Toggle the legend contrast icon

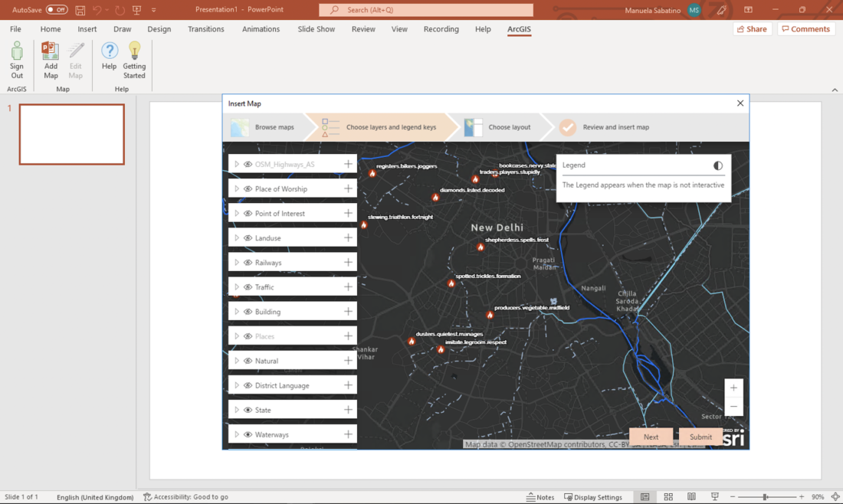coord(718,165)
